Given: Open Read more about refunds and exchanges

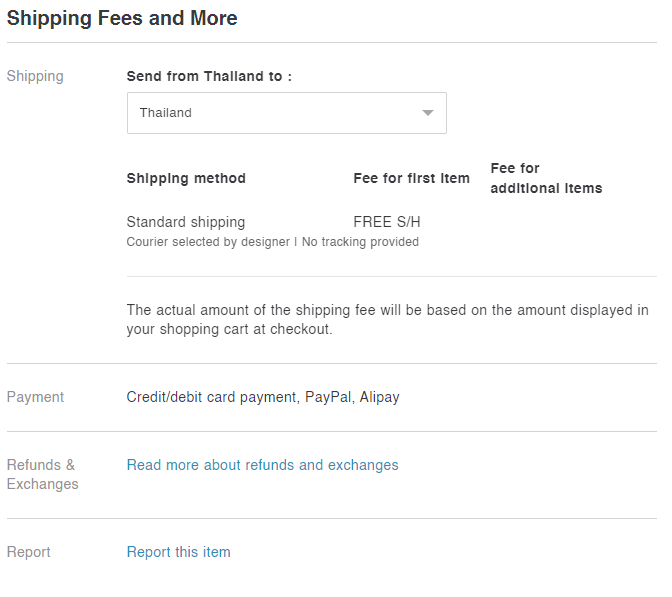Looking at the screenshot, I should point(262,465).
